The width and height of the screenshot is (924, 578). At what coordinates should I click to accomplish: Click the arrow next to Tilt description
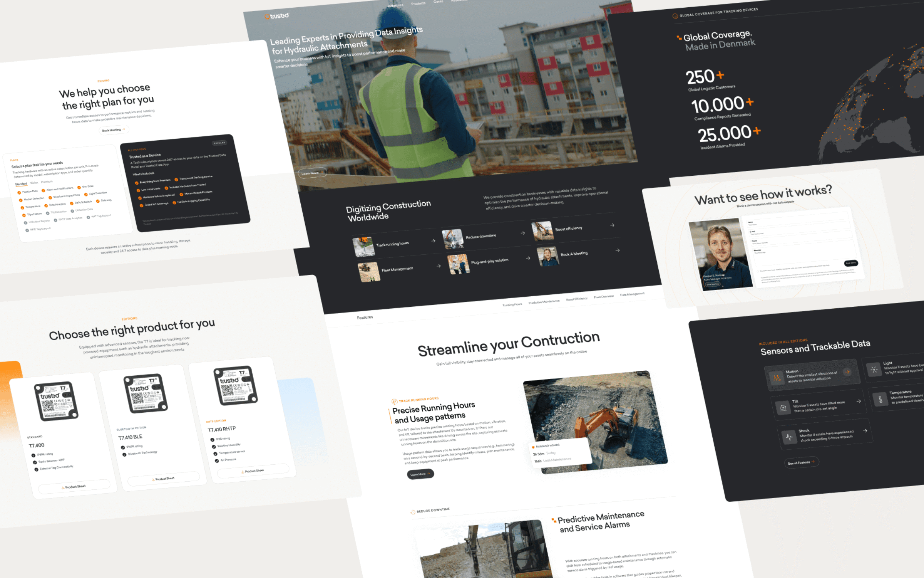pos(859,401)
